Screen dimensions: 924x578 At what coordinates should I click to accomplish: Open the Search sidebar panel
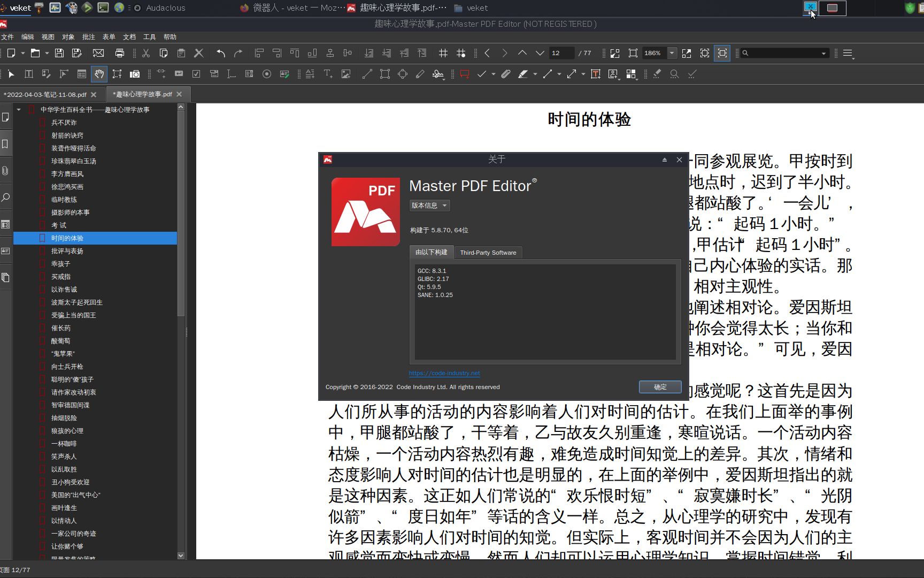coord(5,197)
